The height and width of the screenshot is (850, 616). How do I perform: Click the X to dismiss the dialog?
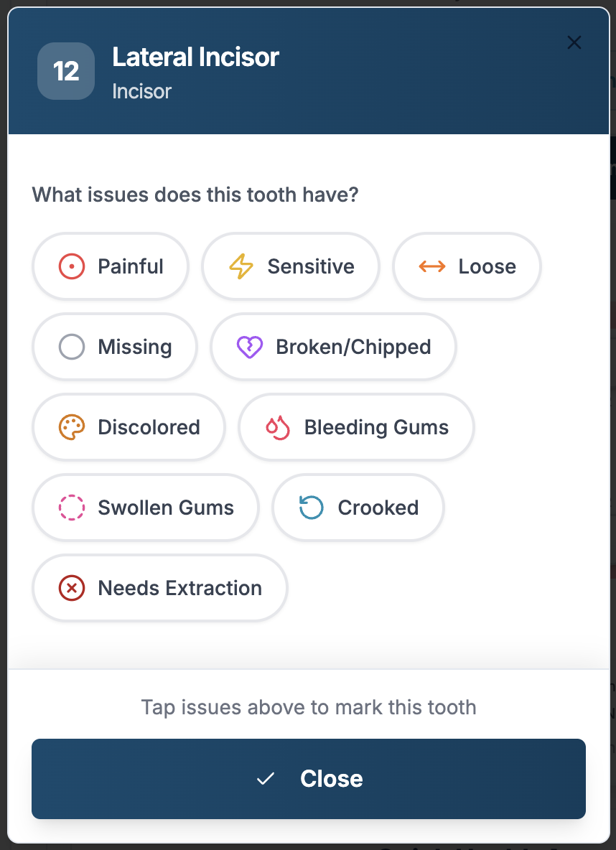574,42
